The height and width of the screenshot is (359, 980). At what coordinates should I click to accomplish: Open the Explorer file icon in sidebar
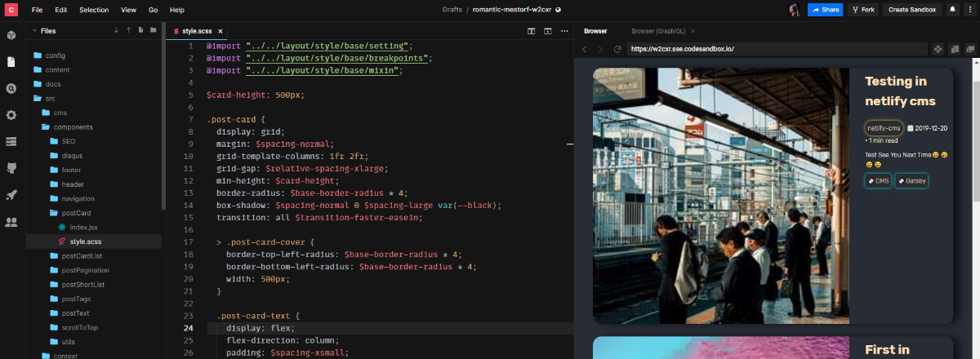pyautogui.click(x=11, y=61)
